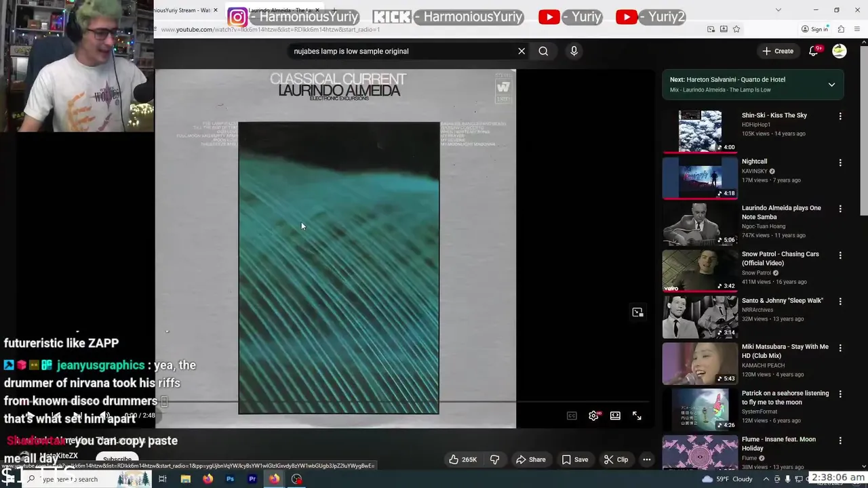Viewport: 868px width, 488px height.
Task: Open the Nightcall video title
Action: pos(754,161)
